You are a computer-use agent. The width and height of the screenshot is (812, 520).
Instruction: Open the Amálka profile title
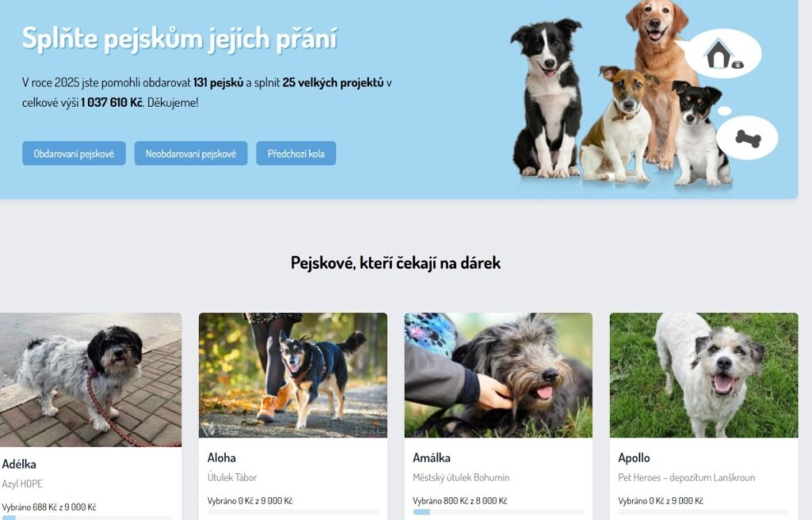click(x=431, y=457)
